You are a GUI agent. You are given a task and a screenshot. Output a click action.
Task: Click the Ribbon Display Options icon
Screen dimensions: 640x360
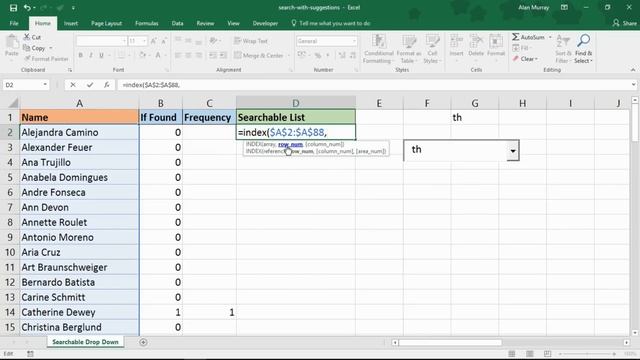(x=564, y=7)
